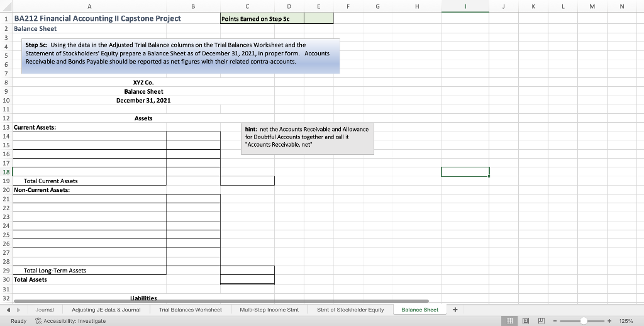644x326 pixels.
Task: Click the 'Current Assets:' label
Action: (x=35, y=127)
